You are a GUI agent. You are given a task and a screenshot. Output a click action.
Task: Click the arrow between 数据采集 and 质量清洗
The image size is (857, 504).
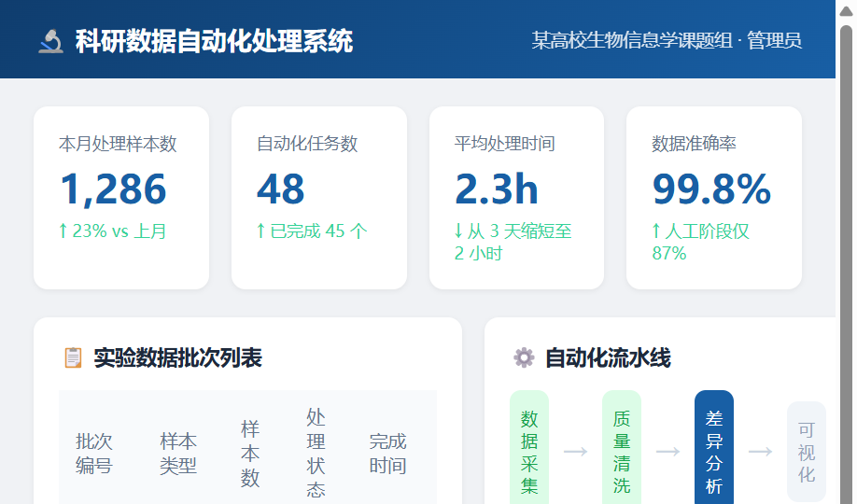[575, 452]
